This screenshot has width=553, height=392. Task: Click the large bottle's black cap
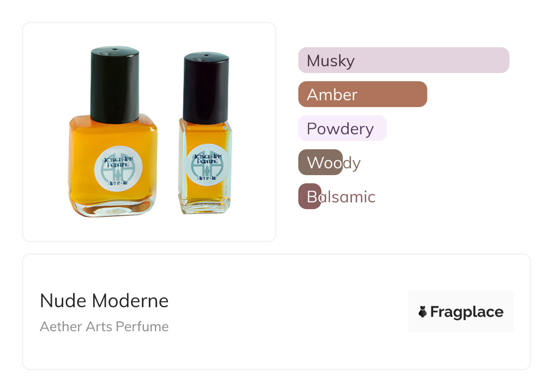[x=114, y=84]
